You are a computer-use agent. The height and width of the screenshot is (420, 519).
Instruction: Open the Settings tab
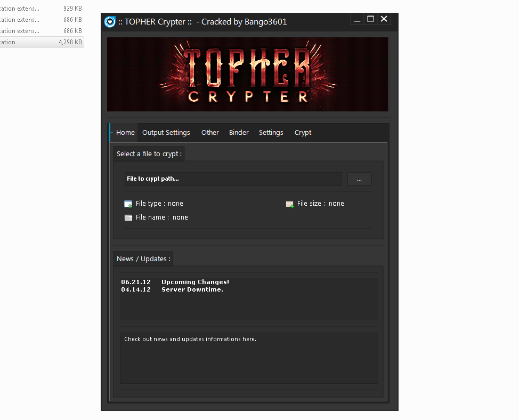(x=271, y=133)
